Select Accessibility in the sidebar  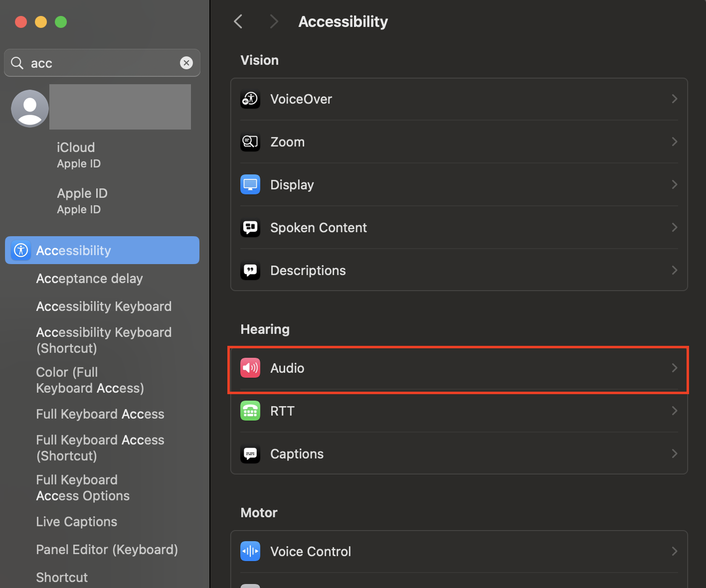click(x=102, y=250)
